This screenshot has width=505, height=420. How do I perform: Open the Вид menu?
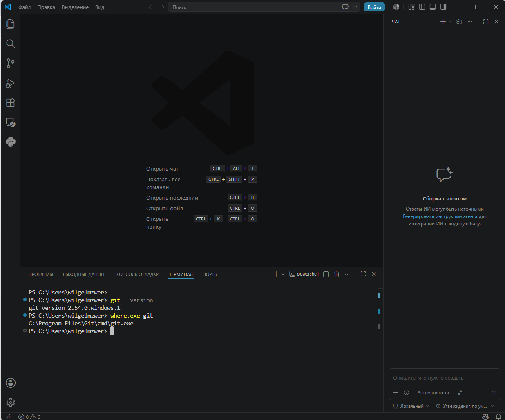100,7
